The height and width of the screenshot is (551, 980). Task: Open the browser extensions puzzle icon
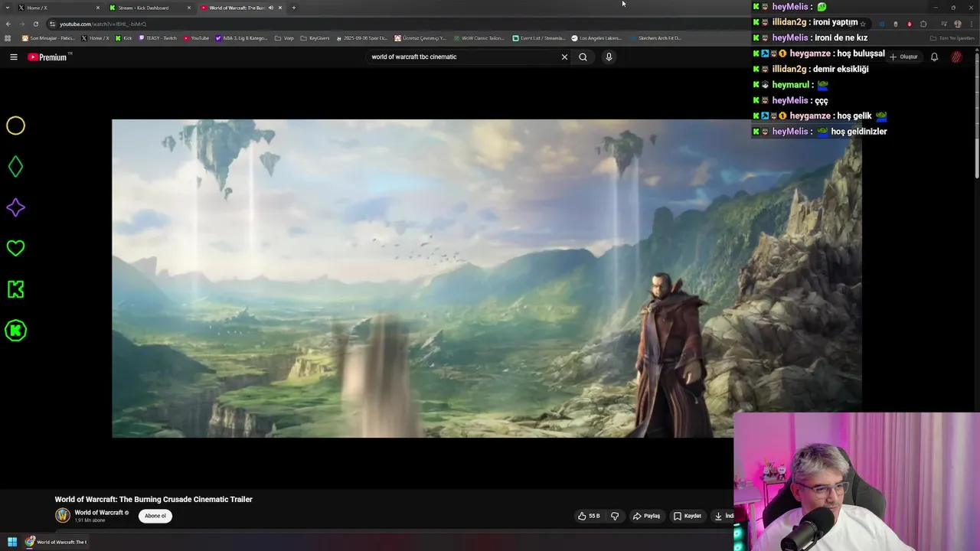(x=923, y=24)
